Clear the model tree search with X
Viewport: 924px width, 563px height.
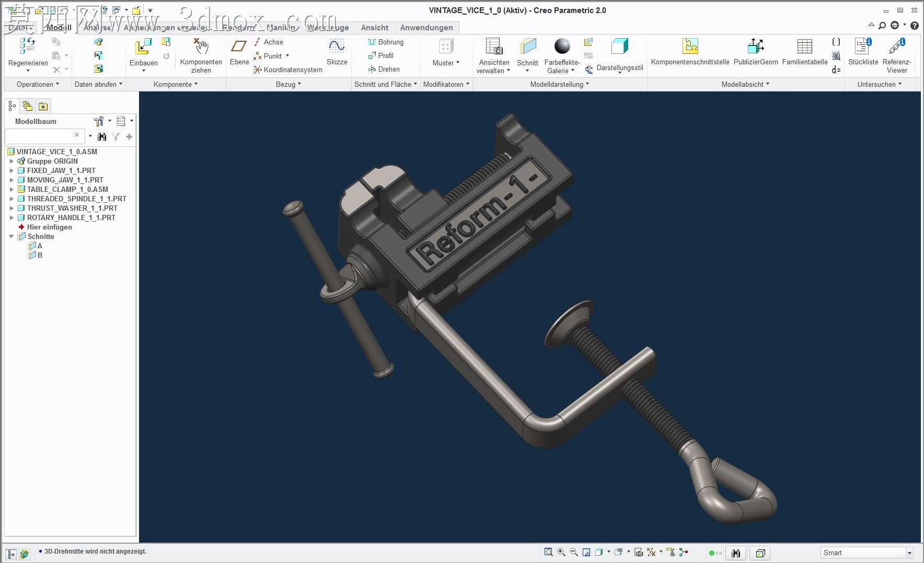click(x=77, y=135)
